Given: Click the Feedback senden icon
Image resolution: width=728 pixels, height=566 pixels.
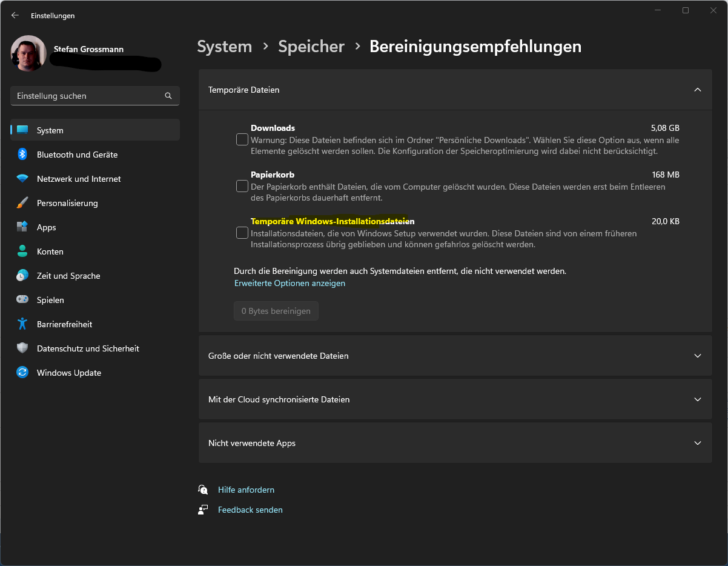Looking at the screenshot, I should [x=203, y=510].
